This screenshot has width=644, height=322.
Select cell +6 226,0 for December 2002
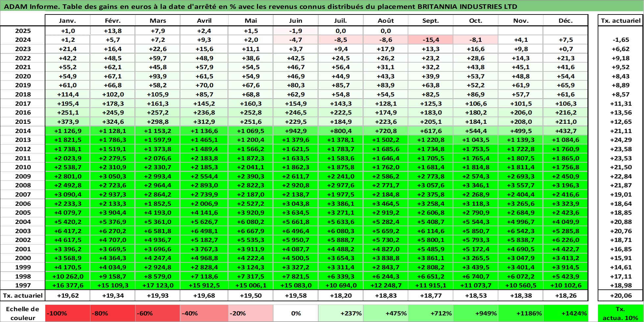pyautogui.click(x=565, y=240)
